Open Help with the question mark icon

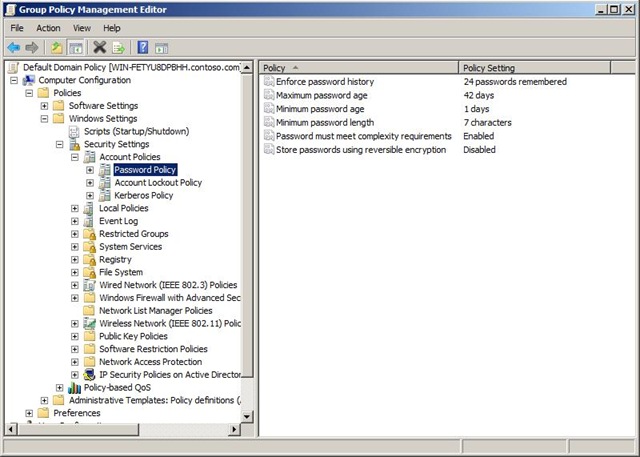pos(142,47)
